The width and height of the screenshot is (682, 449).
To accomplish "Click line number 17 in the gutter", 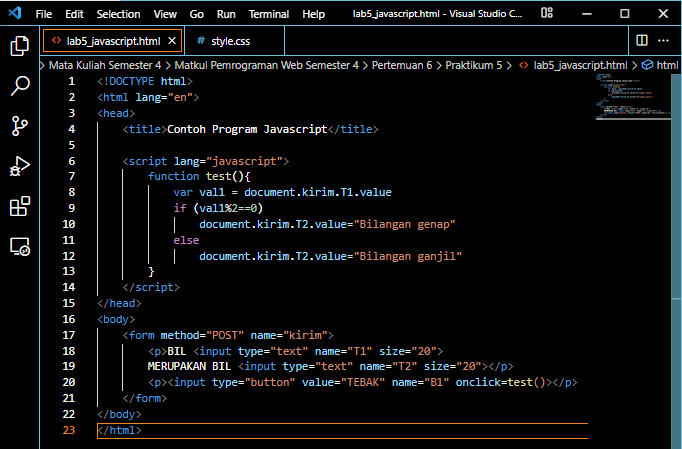I will [x=69, y=335].
